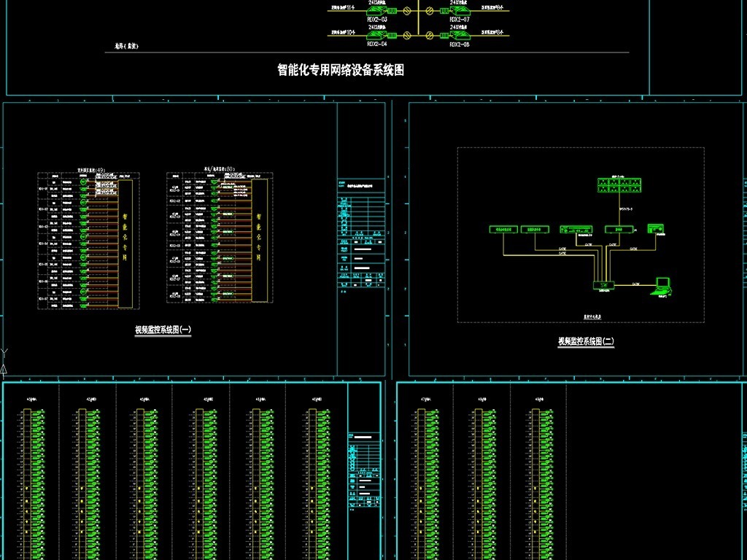The width and height of the screenshot is (747, 560).
Task: Click the title 视频监控系统图(一)
Action: [163, 330]
